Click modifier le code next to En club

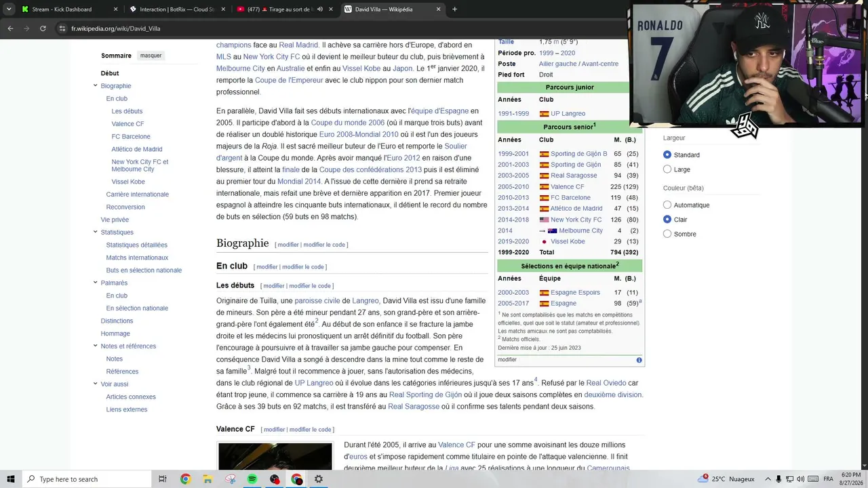(303, 267)
